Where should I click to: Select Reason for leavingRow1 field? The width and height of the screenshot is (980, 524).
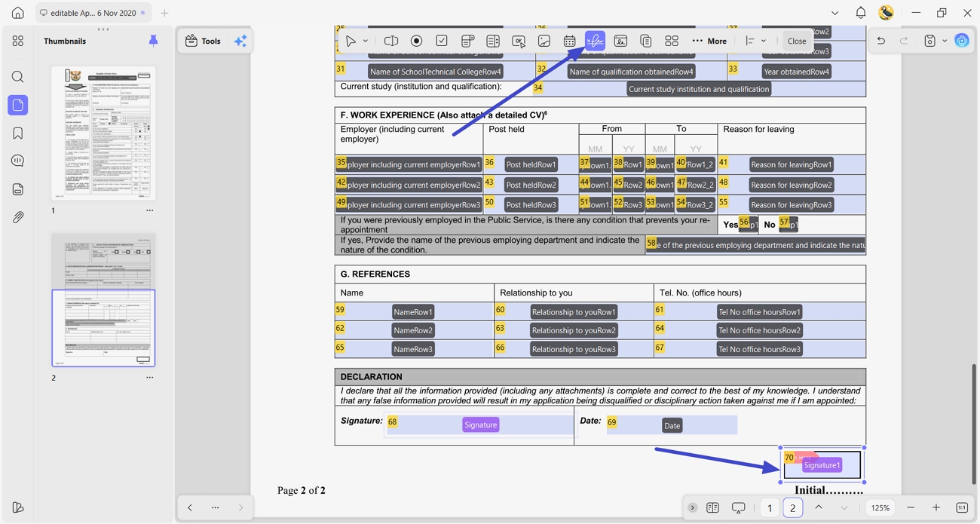pos(791,164)
